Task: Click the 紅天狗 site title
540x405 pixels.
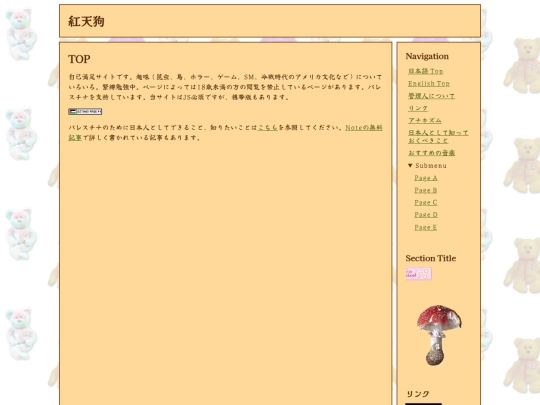Action: point(86,21)
